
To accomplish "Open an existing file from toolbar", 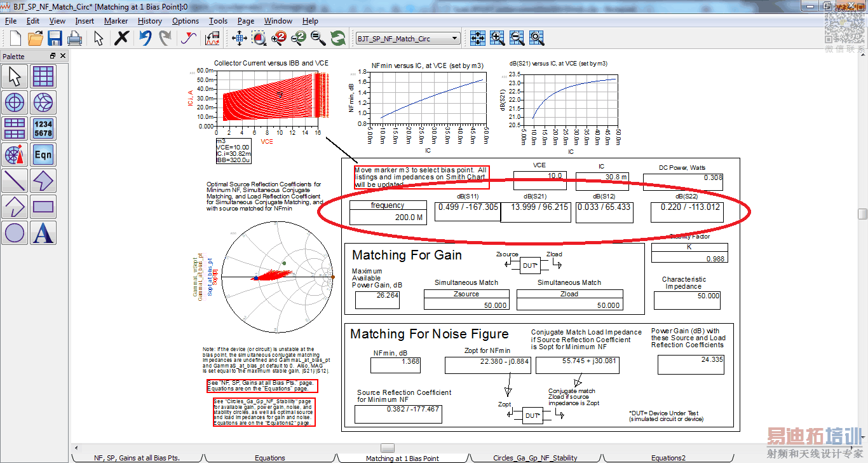I will click(x=35, y=38).
